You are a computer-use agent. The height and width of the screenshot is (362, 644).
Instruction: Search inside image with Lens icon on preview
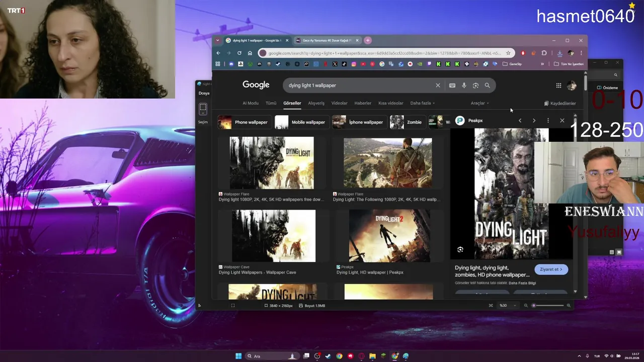[460, 249]
